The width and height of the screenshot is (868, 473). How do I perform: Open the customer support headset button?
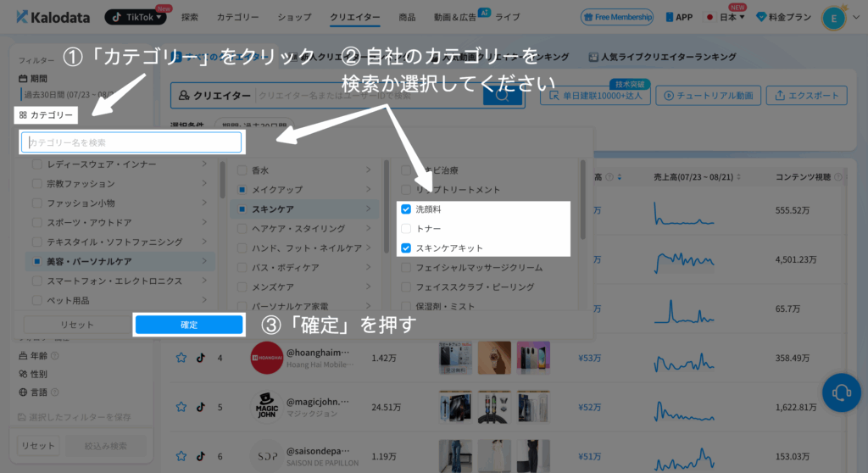842,392
